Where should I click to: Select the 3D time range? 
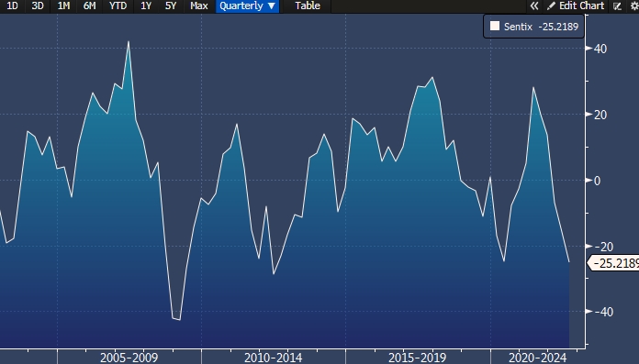(x=38, y=6)
